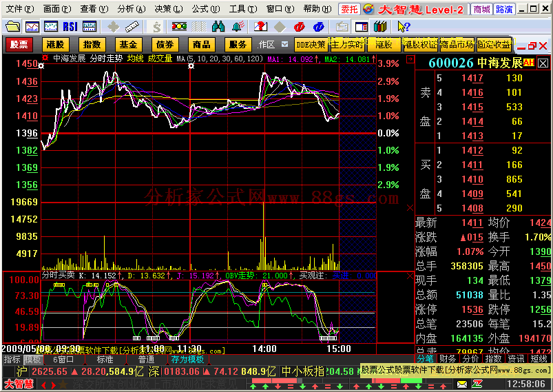
Task: Expand the 工作区 dropdown arrow
Action: pyautogui.click(x=284, y=45)
